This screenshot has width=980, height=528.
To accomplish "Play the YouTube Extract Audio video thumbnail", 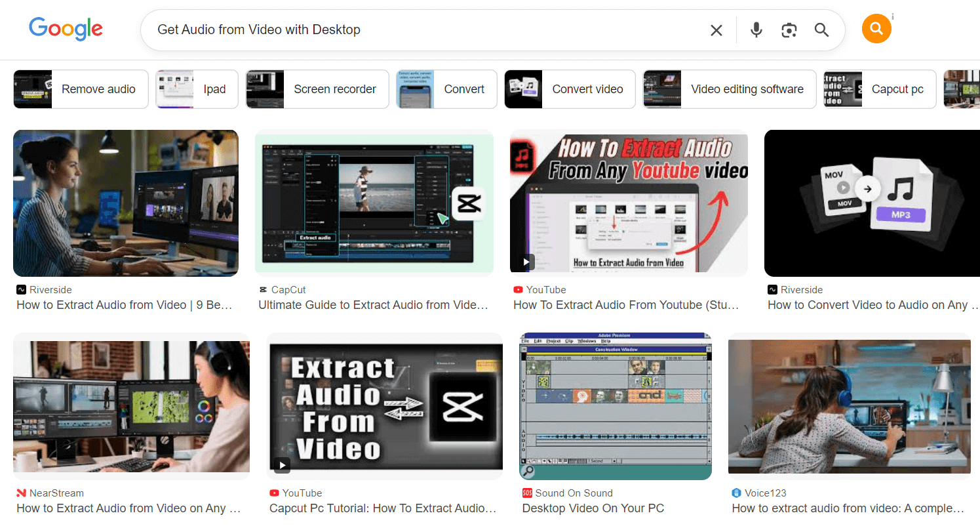I will pos(629,203).
